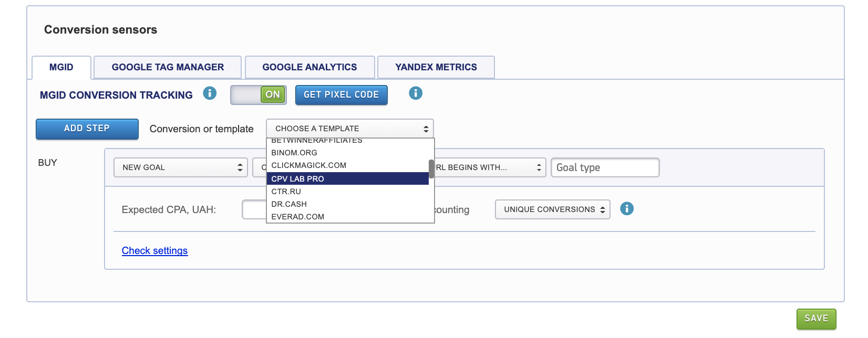
Task: Follow the Check settings link
Action: [154, 251]
